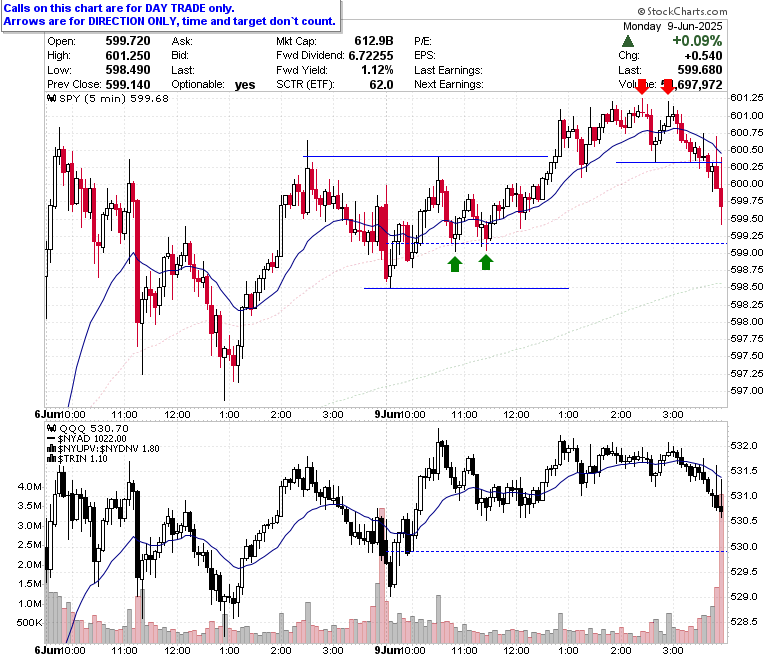Click the first green up arrow marker
This screenshot has height=659, width=780.
click(454, 264)
